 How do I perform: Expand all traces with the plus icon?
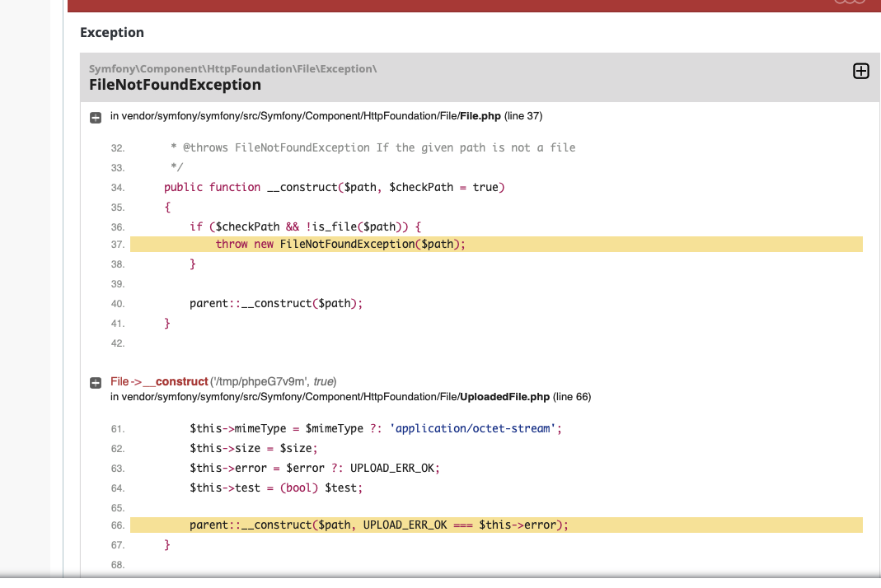(860, 72)
